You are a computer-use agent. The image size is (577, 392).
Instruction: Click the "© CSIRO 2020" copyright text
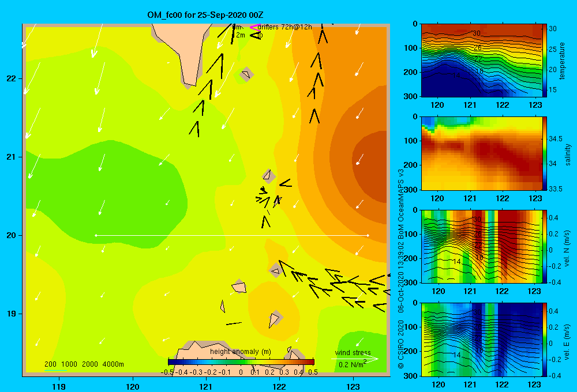coord(401,344)
